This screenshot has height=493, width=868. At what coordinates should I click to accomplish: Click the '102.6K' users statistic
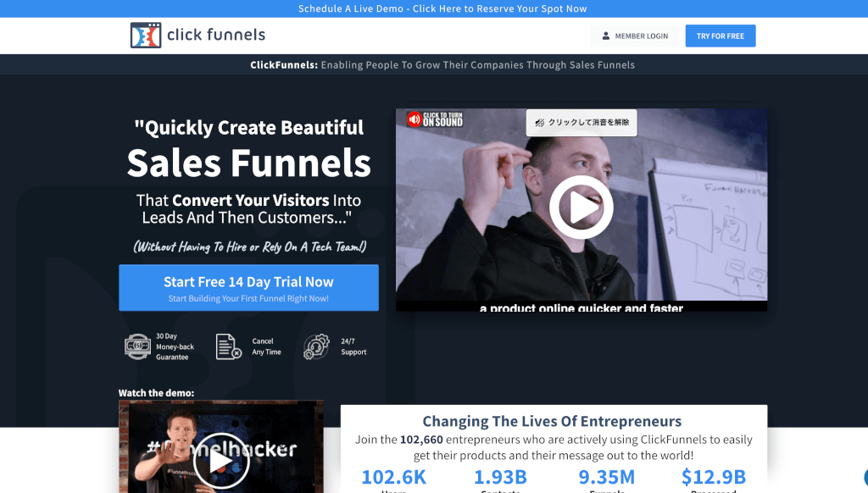tap(393, 477)
